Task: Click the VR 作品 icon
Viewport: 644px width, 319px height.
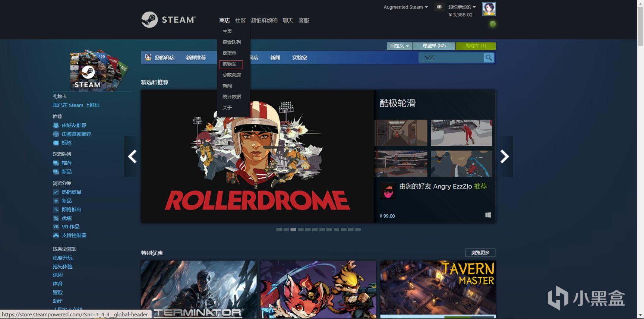Action: tap(56, 227)
